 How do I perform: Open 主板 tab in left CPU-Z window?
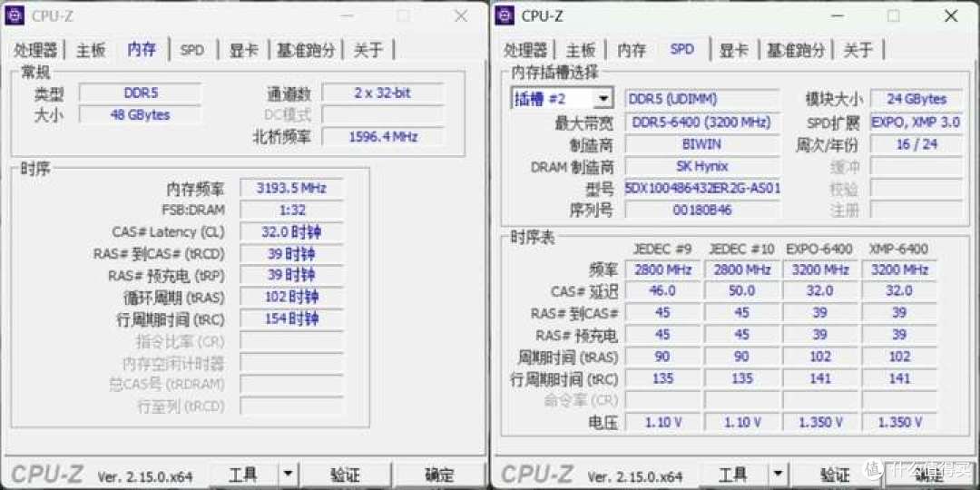pyautogui.click(x=92, y=50)
